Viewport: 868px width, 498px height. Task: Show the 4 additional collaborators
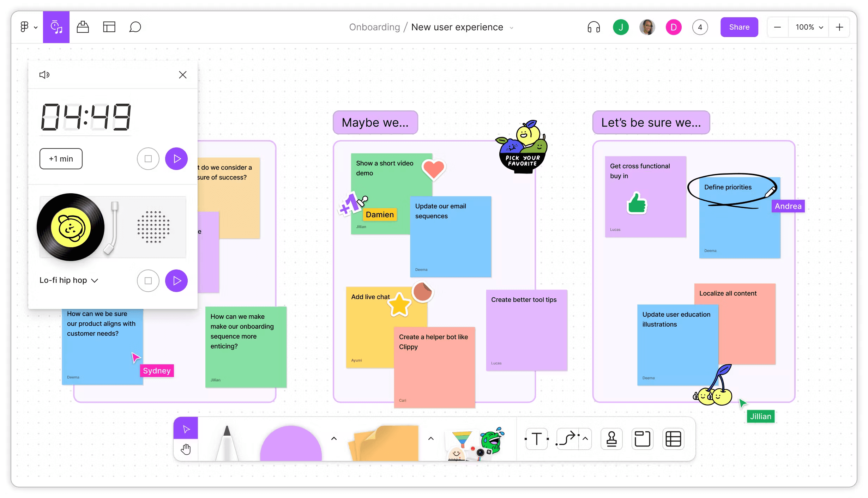[x=700, y=27]
